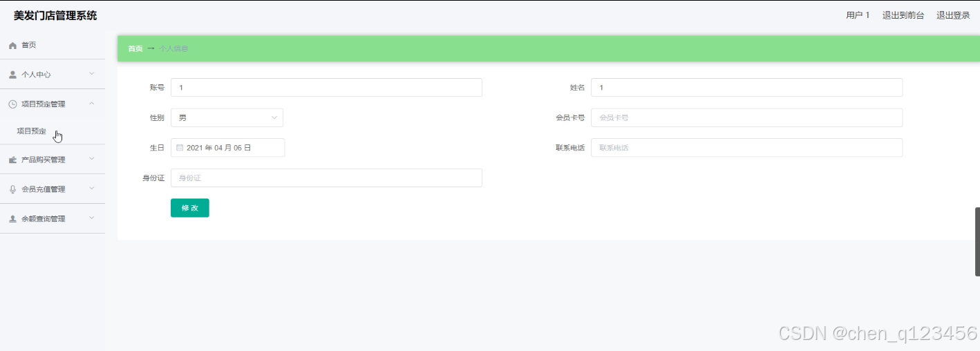Click the clock icon beside 项目预定管理
Viewport: 980px width, 351px height.
click(12, 104)
